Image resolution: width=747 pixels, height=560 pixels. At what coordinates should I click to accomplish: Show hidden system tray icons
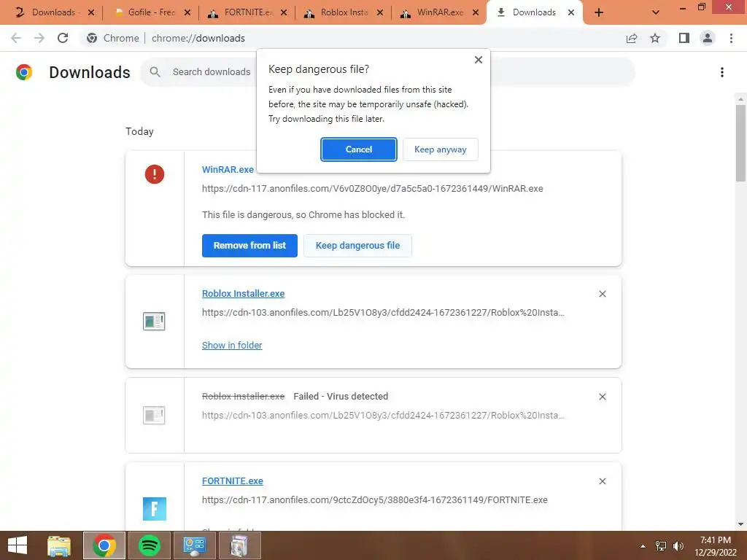click(643, 546)
